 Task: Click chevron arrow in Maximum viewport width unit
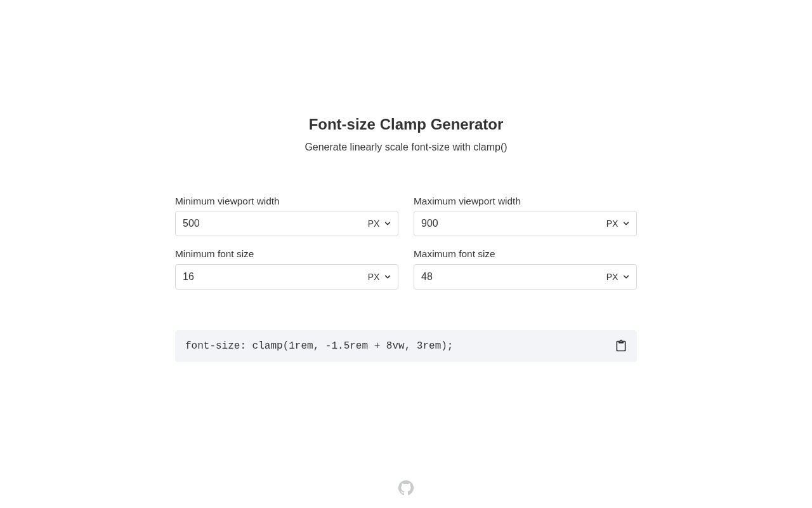pyautogui.click(x=626, y=224)
